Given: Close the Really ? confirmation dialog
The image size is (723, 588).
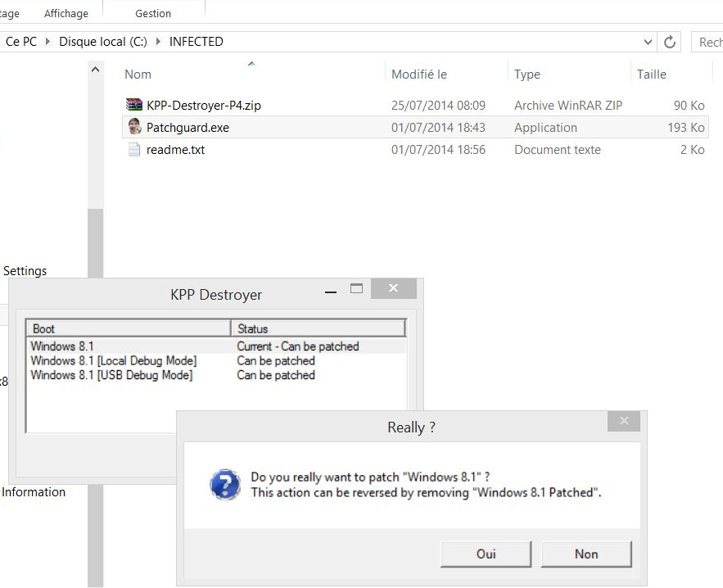Looking at the screenshot, I should click(x=624, y=421).
